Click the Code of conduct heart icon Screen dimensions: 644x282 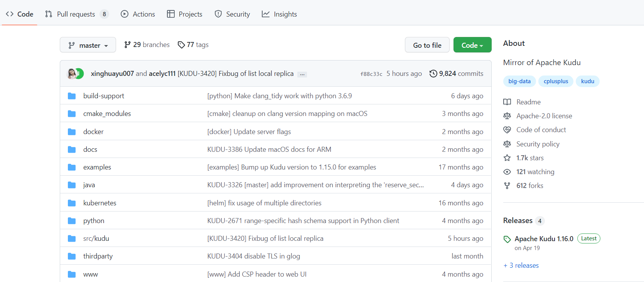coord(507,130)
